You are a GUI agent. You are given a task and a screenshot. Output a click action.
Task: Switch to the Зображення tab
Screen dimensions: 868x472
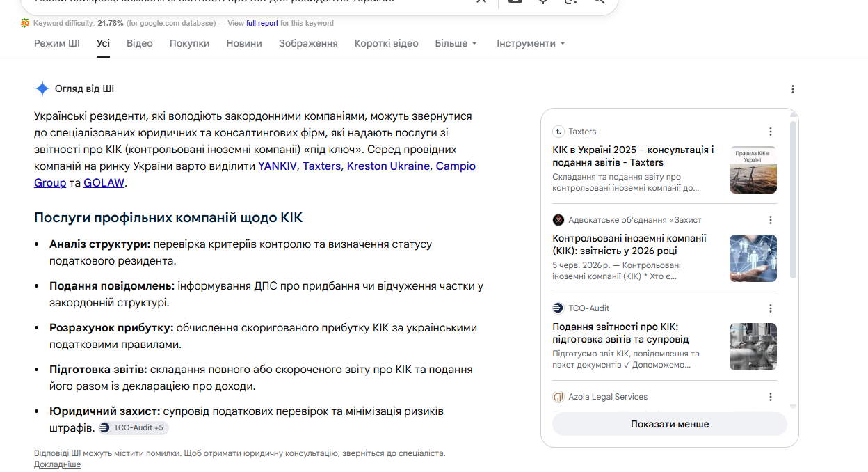(x=308, y=43)
